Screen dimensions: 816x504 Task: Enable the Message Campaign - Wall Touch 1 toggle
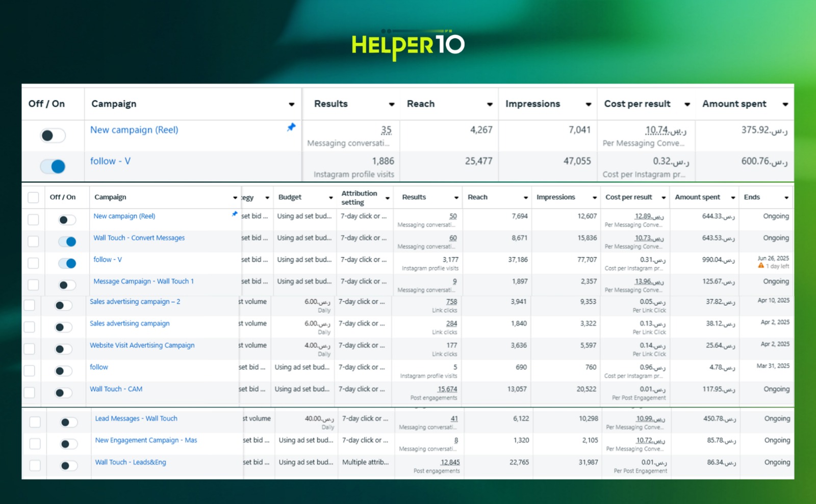(x=67, y=285)
